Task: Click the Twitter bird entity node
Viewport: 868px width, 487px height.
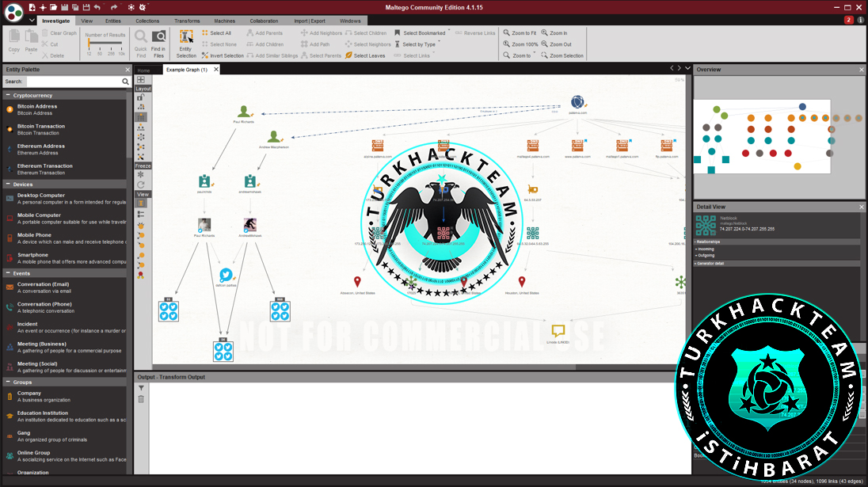Action: click(x=226, y=275)
